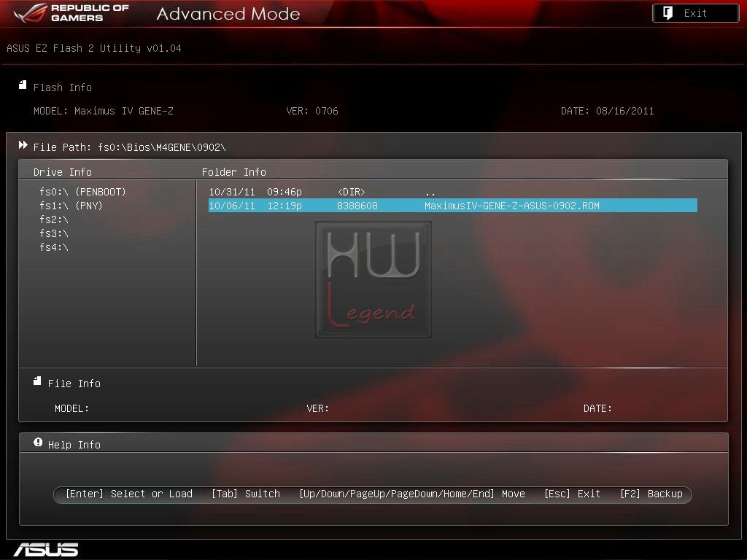Viewport: 747px width, 560px height.
Task: Click the 8388608 file size value
Action: (357, 206)
